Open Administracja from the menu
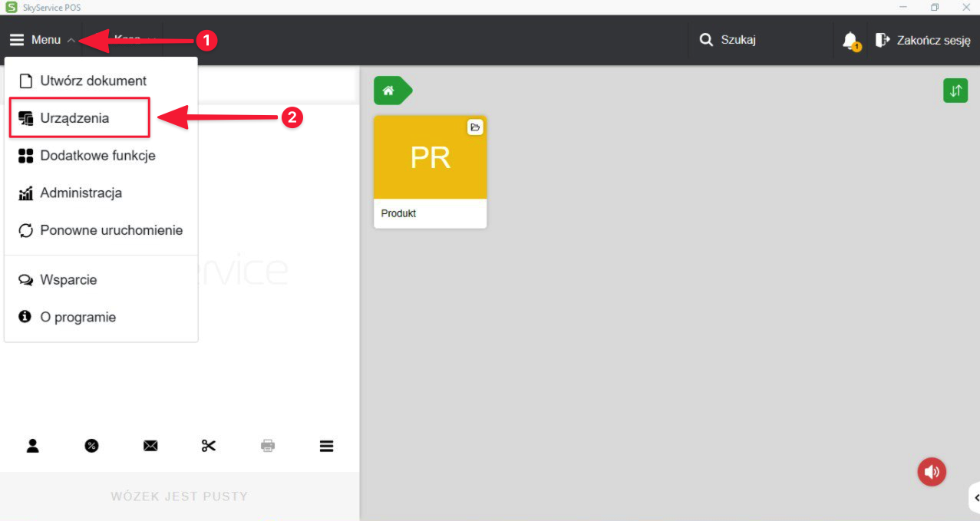980x521 pixels. pyautogui.click(x=81, y=193)
